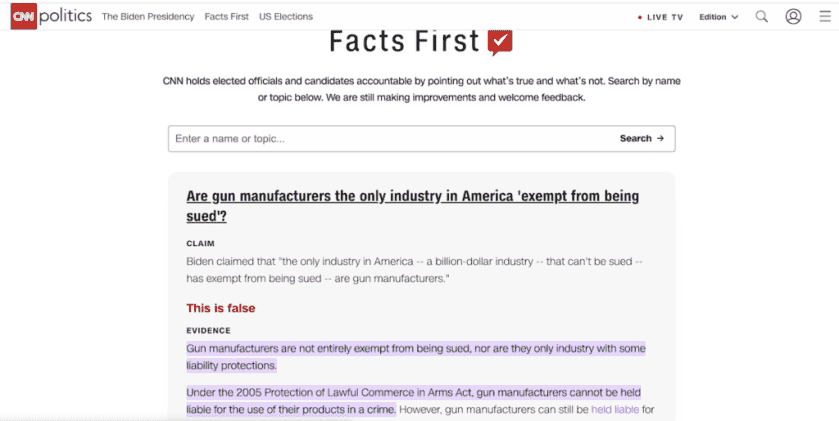Open the search magnifier icon
This screenshot has width=839, height=421.
(x=762, y=16)
